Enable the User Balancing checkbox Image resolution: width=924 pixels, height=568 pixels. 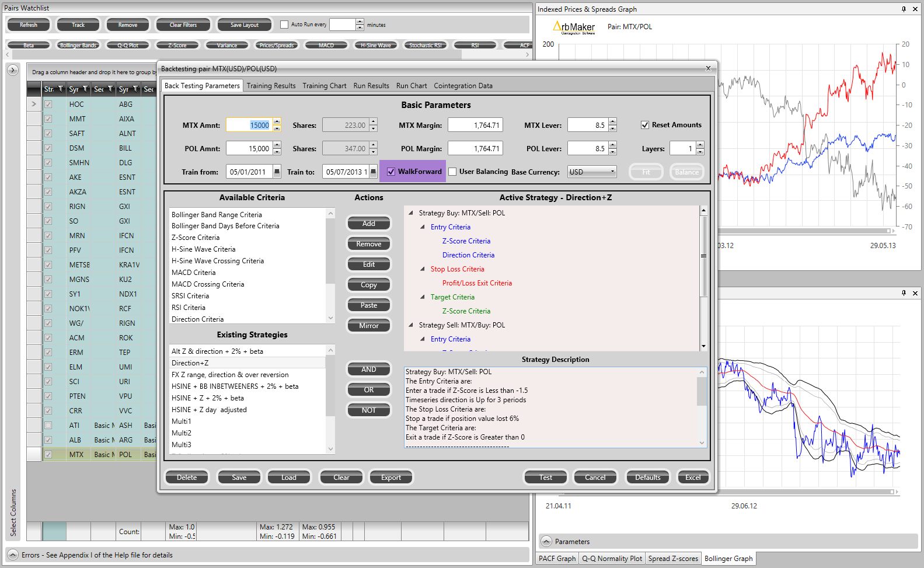tap(452, 172)
